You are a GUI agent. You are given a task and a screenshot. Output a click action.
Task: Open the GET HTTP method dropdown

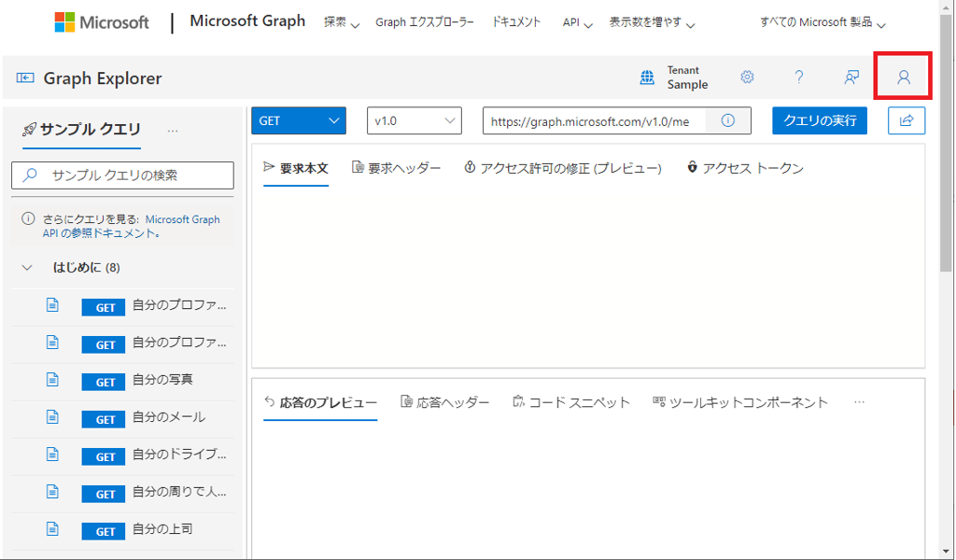(x=299, y=120)
